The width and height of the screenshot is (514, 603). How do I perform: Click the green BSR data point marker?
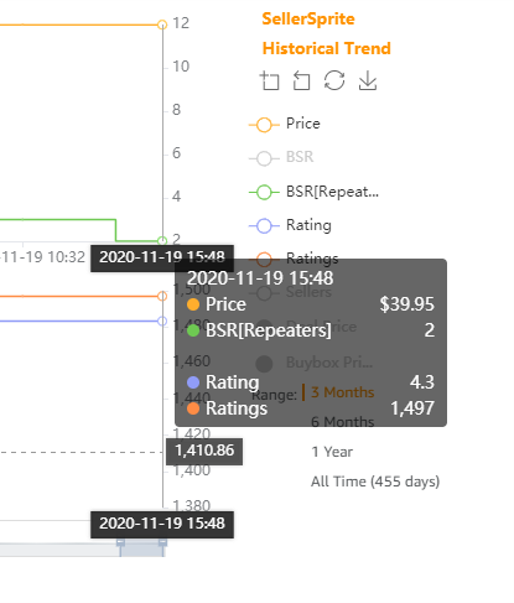point(162,241)
